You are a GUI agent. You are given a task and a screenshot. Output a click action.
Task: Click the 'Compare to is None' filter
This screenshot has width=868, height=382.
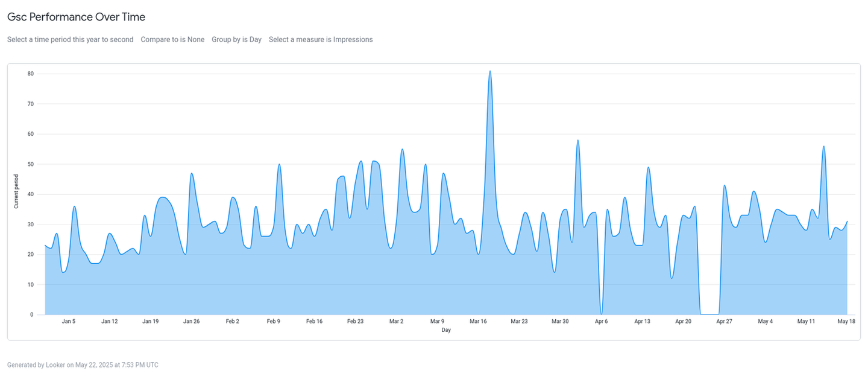[172, 40]
